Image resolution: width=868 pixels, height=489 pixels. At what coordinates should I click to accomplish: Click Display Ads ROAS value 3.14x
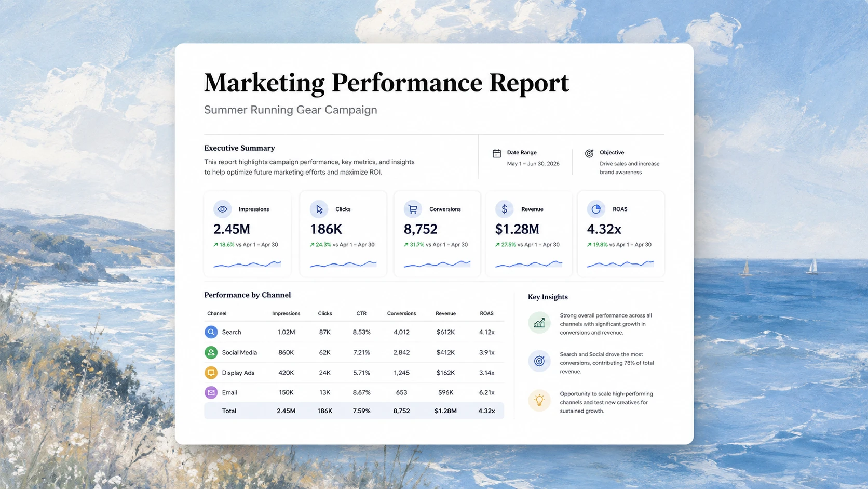486,373
